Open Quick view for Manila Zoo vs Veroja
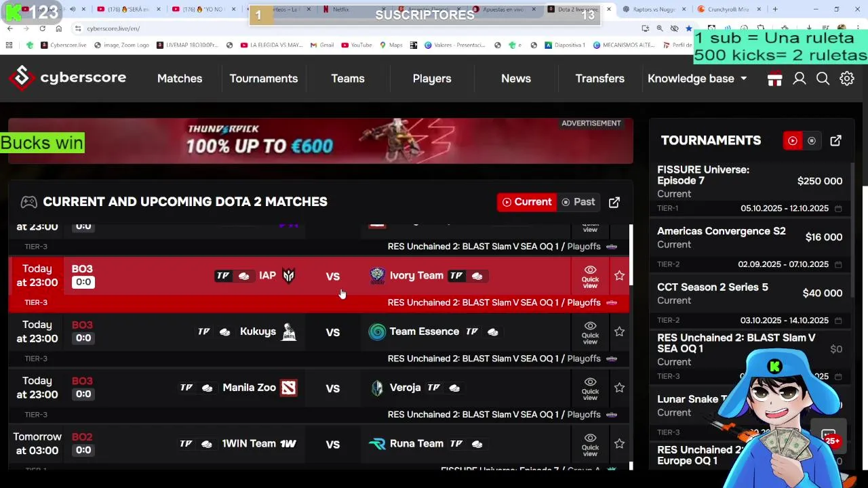This screenshot has height=488, width=868. (x=590, y=388)
